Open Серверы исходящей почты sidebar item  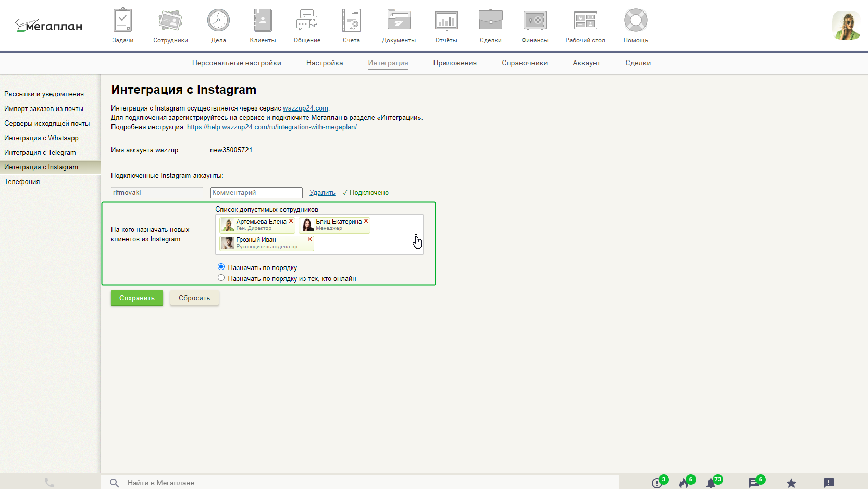pos(47,124)
